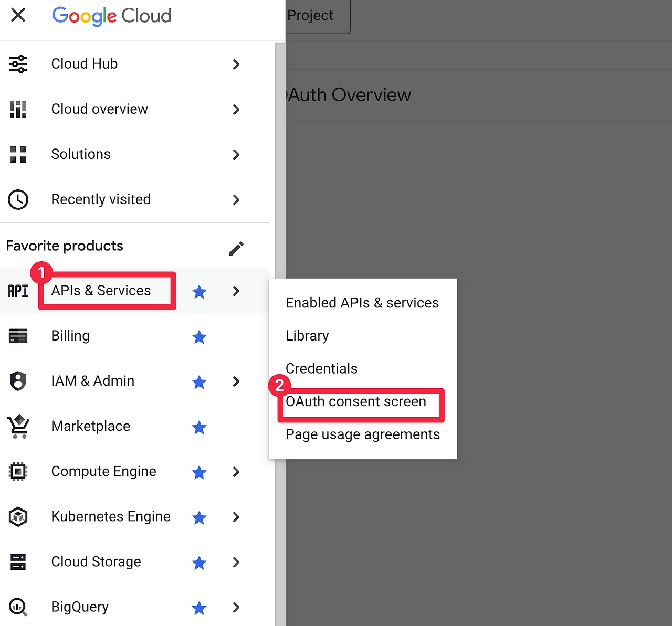Toggle the Compute Engine favorite star
This screenshot has height=626, width=672.
(x=199, y=472)
